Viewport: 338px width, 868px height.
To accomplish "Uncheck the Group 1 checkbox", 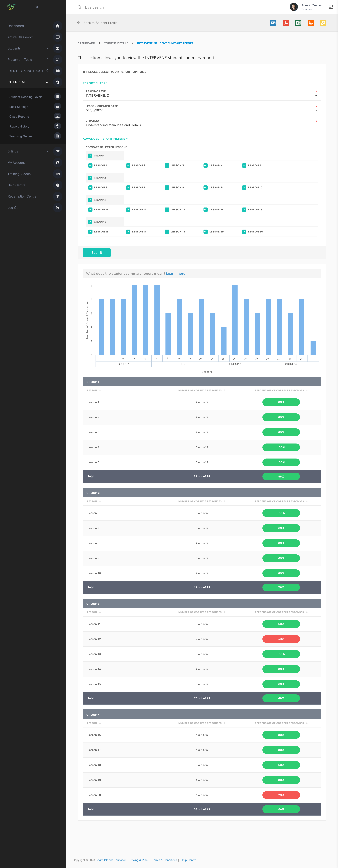I will [x=90, y=156].
